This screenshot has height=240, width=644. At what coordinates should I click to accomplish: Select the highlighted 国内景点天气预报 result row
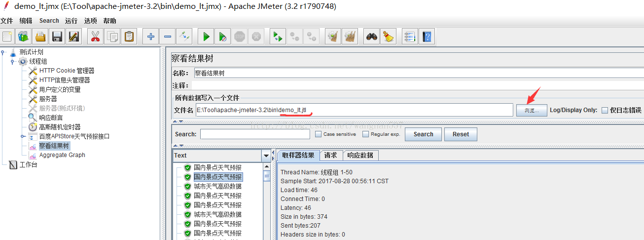[x=218, y=177]
